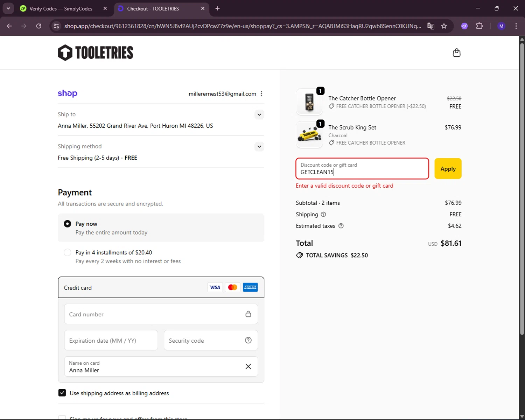The height and width of the screenshot is (420, 525).
Task: Click the Expiration date field
Action: (111, 340)
